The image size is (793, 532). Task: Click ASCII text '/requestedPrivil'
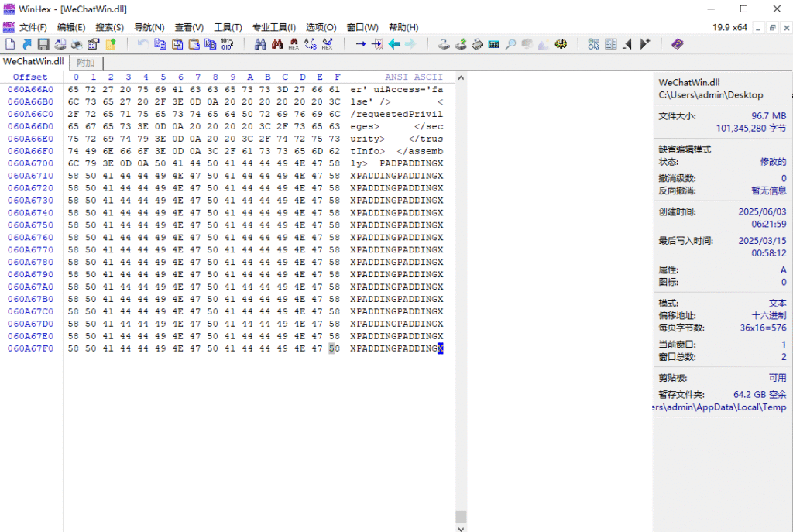396,115
